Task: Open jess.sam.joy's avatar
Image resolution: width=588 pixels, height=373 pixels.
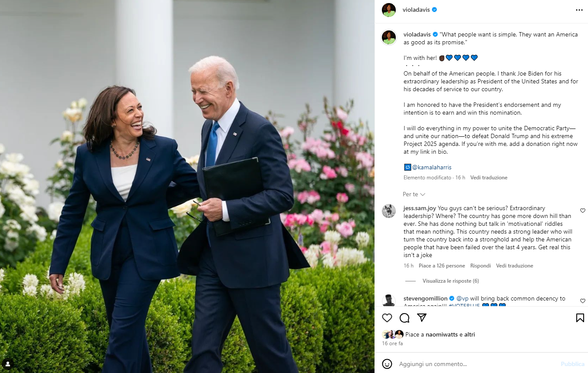Action: click(389, 211)
